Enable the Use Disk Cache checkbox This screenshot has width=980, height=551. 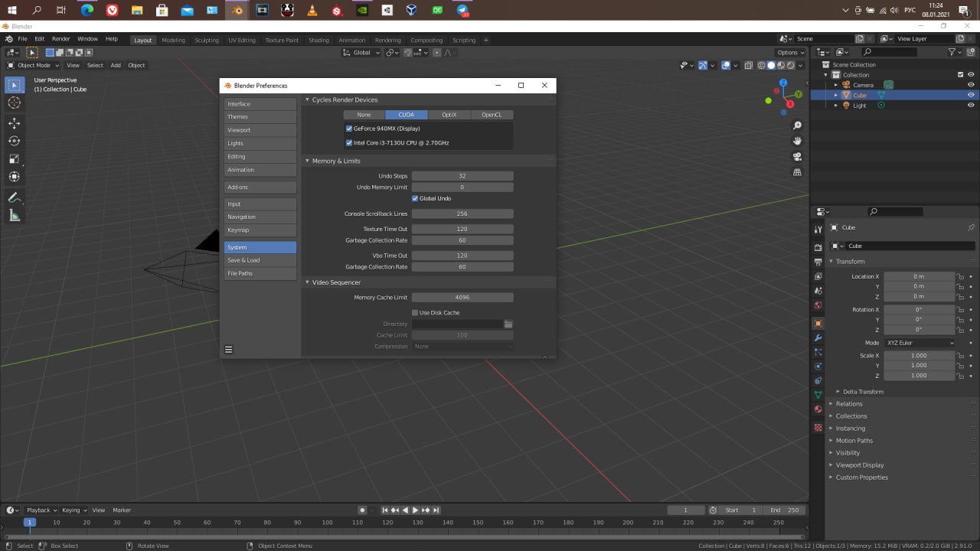(x=415, y=312)
